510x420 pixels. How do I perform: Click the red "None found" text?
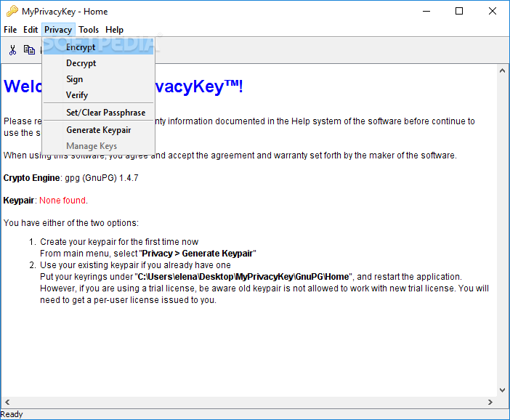62,201
